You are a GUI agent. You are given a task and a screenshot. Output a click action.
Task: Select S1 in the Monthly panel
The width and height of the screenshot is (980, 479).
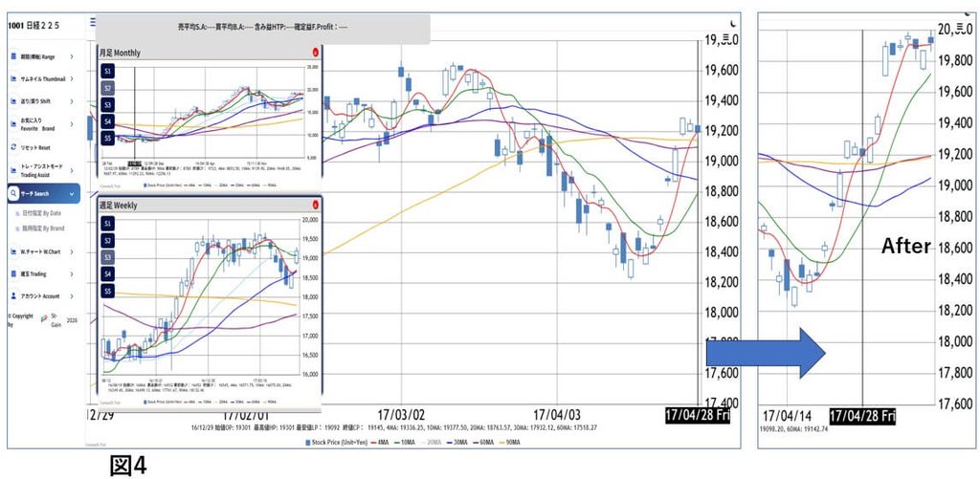(107, 71)
